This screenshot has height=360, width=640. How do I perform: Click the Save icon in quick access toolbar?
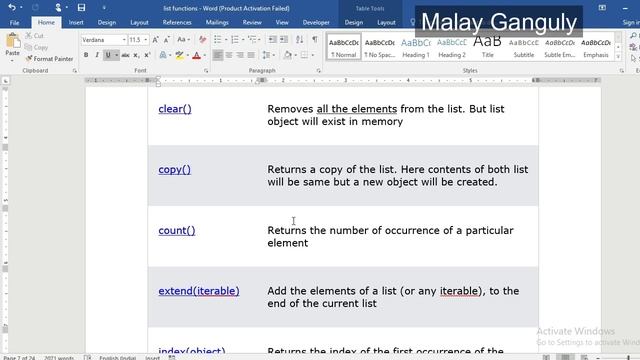click(81, 7)
